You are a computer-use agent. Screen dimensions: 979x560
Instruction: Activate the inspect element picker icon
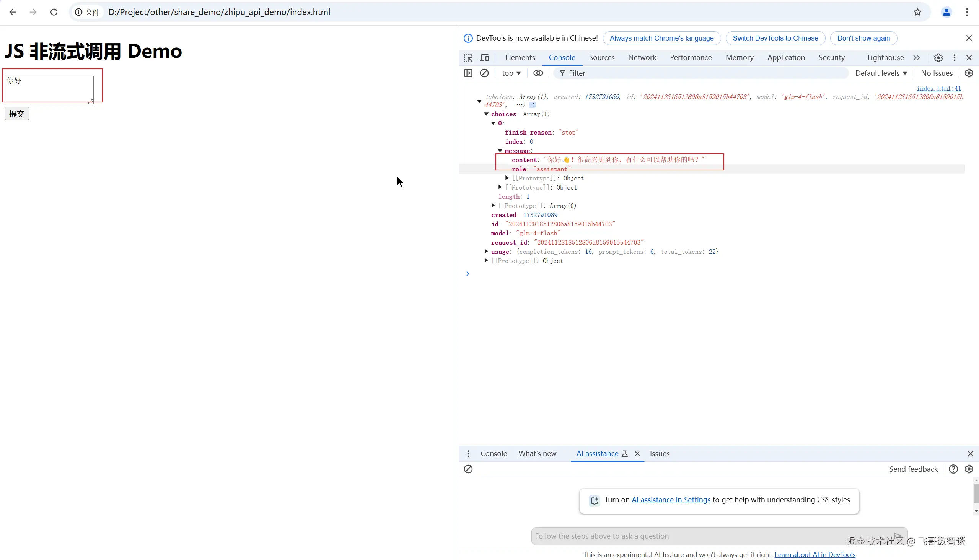(x=468, y=58)
